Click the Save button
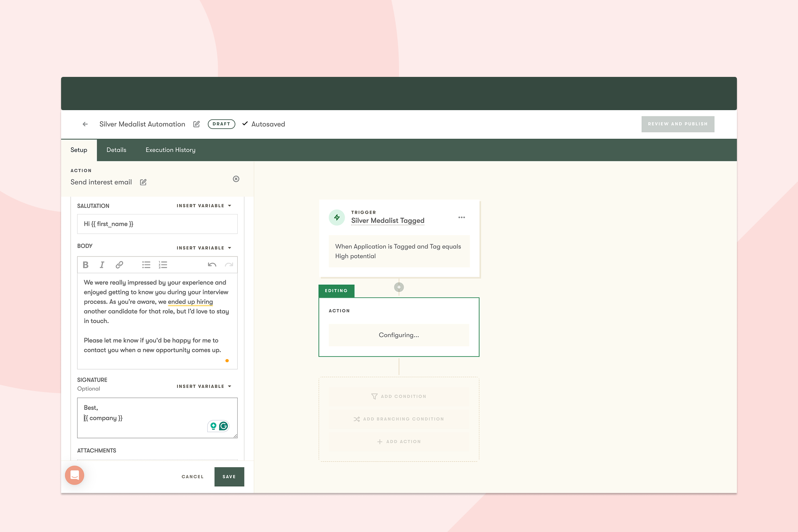 coord(229,477)
